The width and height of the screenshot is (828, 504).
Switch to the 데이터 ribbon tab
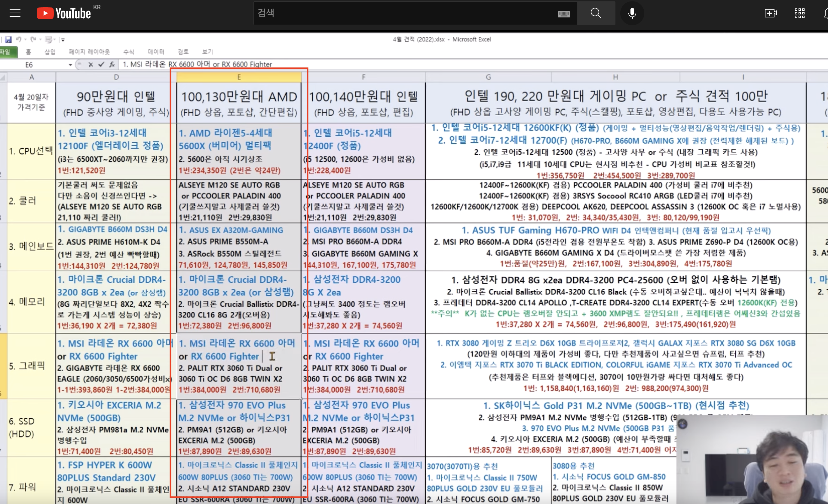click(156, 52)
